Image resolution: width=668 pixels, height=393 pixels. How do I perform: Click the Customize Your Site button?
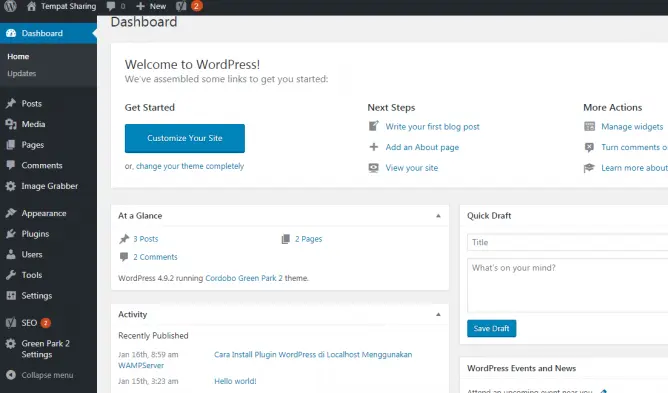click(x=185, y=138)
